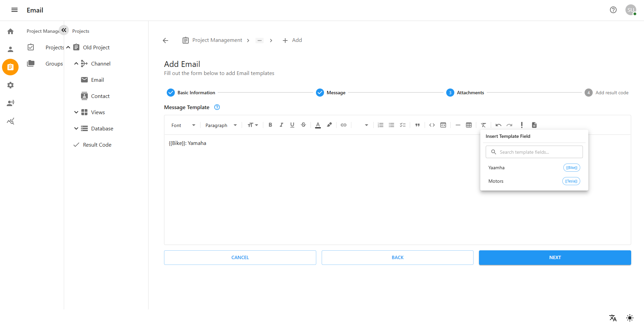Open Message Template help tooltip icon

pos(217,107)
